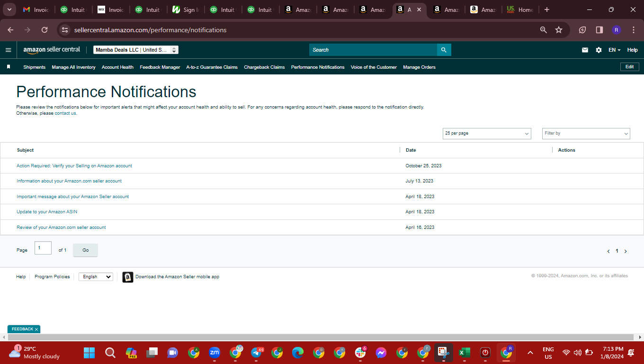Image resolution: width=644 pixels, height=364 pixels.
Task: Open the Chrome profile avatar R
Action: pos(616,30)
